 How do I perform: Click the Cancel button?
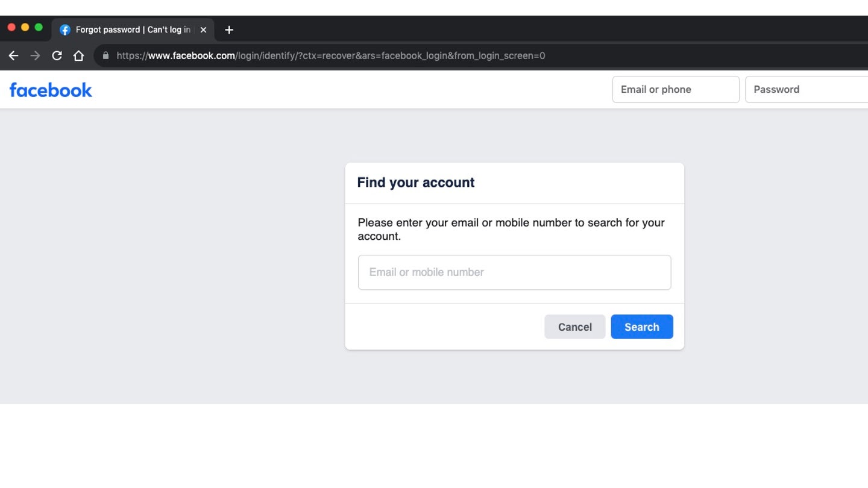click(574, 327)
